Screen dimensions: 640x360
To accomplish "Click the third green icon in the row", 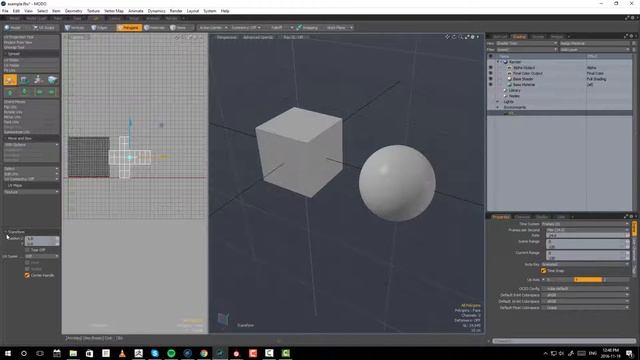I will coord(39,93).
